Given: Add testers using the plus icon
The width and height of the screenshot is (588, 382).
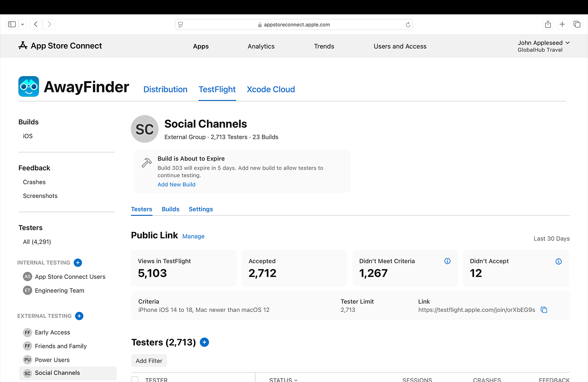Looking at the screenshot, I should 204,342.
